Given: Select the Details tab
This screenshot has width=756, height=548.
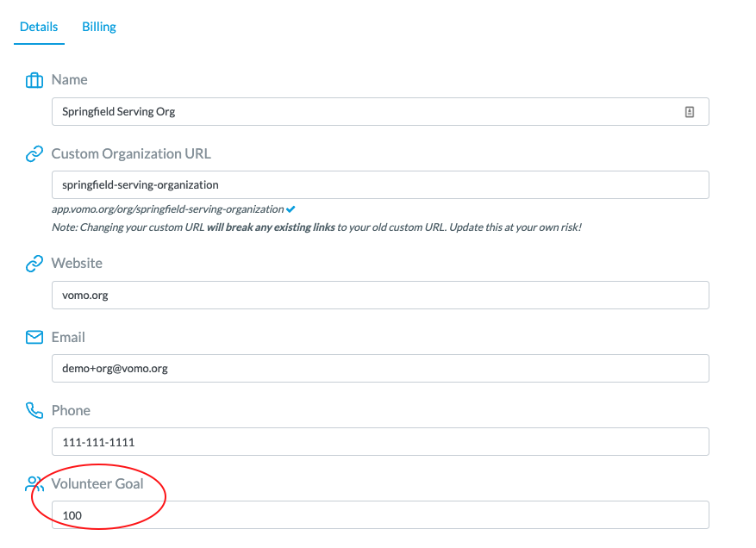Looking at the screenshot, I should click(x=39, y=27).
